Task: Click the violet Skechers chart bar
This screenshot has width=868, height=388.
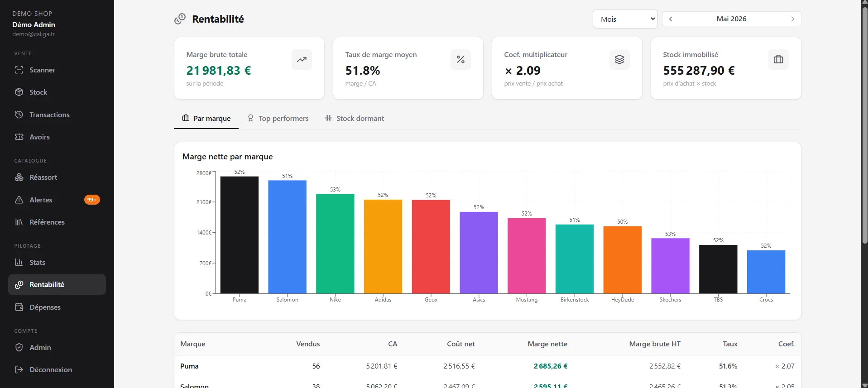Action: [x=670, y=266]
